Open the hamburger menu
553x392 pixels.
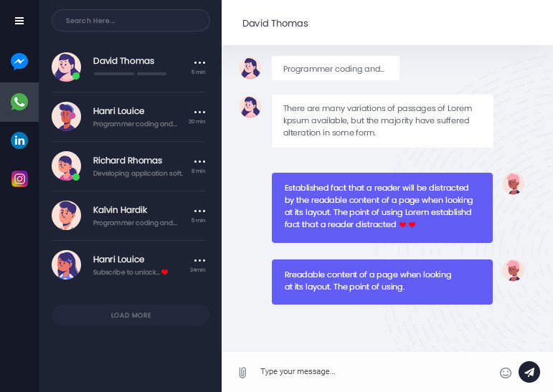click(19, 21)
